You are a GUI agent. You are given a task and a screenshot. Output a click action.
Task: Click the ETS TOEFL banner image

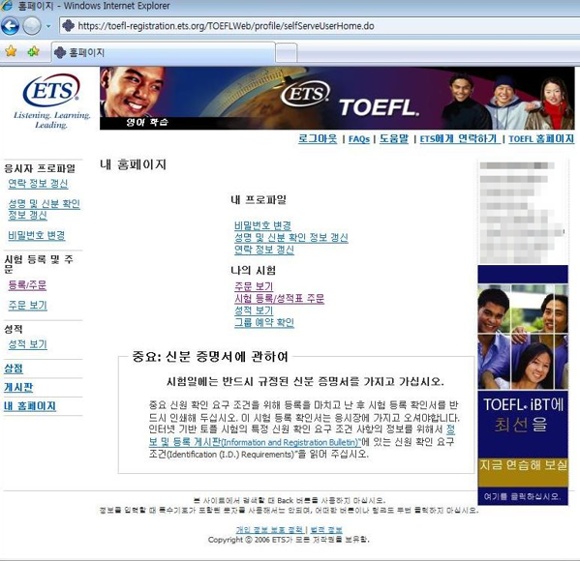[337, 98]
